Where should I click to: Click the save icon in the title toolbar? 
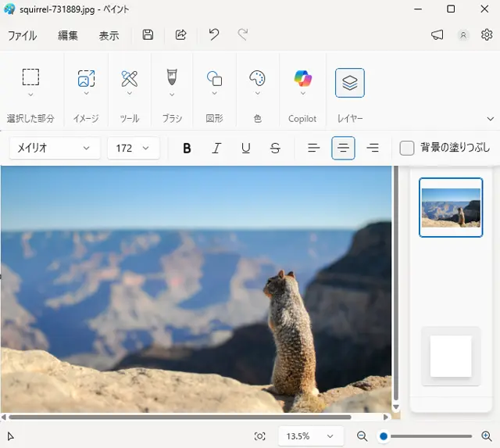point(148,35)
